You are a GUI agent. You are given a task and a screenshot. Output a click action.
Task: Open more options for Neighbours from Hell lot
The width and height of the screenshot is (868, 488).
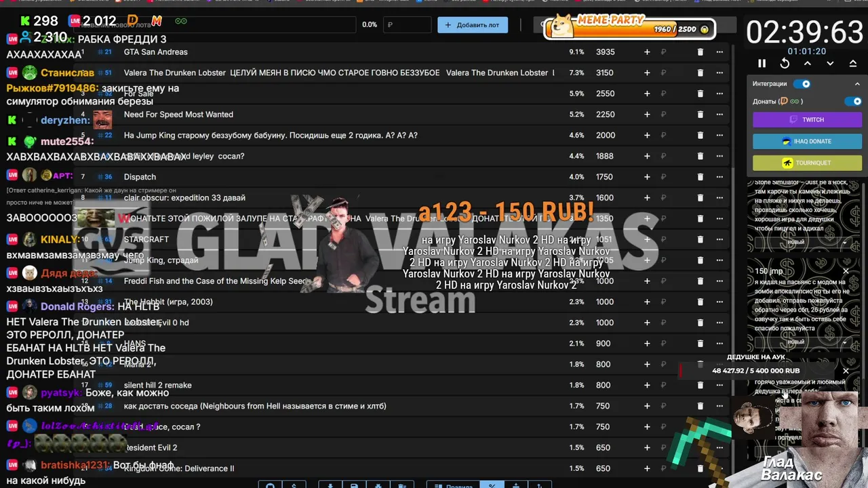tap(719, 406)
